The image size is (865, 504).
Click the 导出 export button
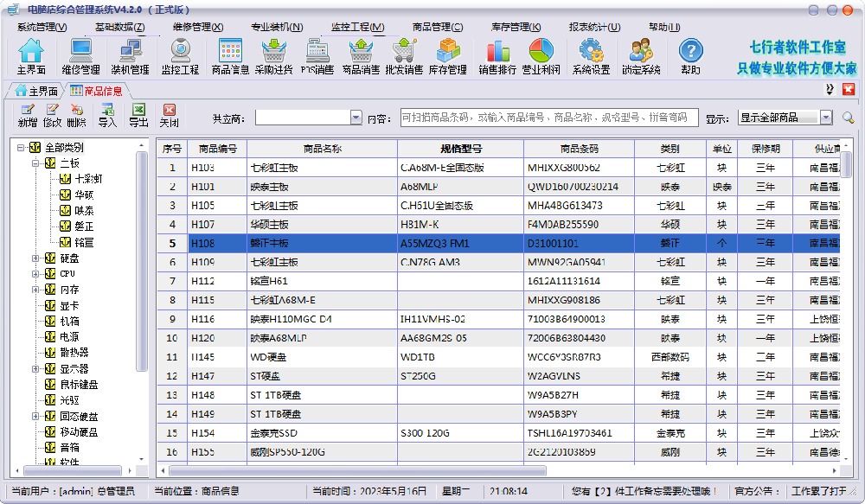coord(138,116)
